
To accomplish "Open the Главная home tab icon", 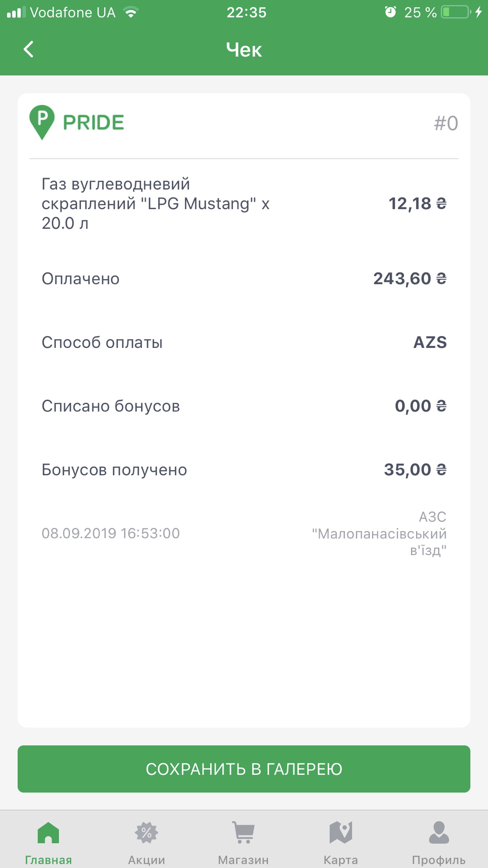I will point(48,832).
